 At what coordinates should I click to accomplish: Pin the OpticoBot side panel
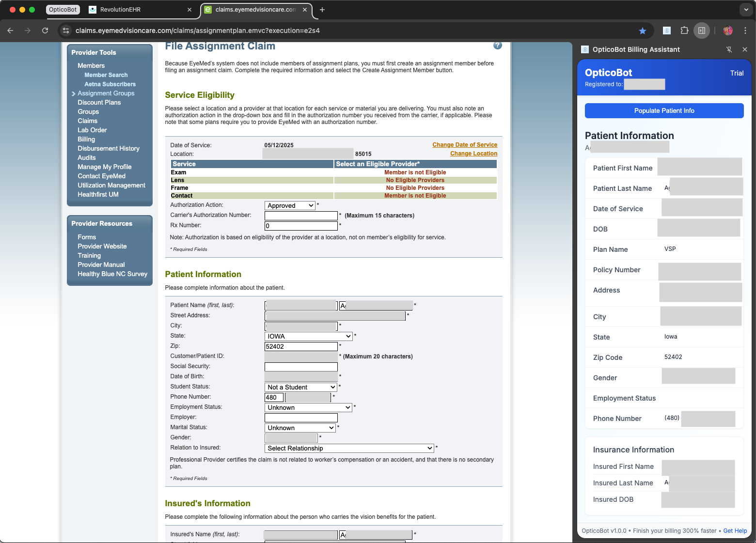pyautogui.click(x=729, y=49)
